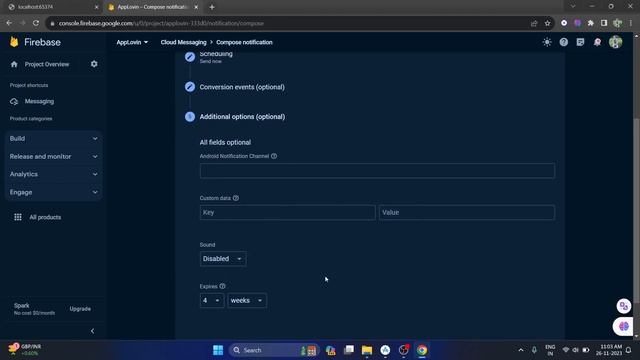
Task: Switch to the localhost browser tab
Action: [53, 7]
